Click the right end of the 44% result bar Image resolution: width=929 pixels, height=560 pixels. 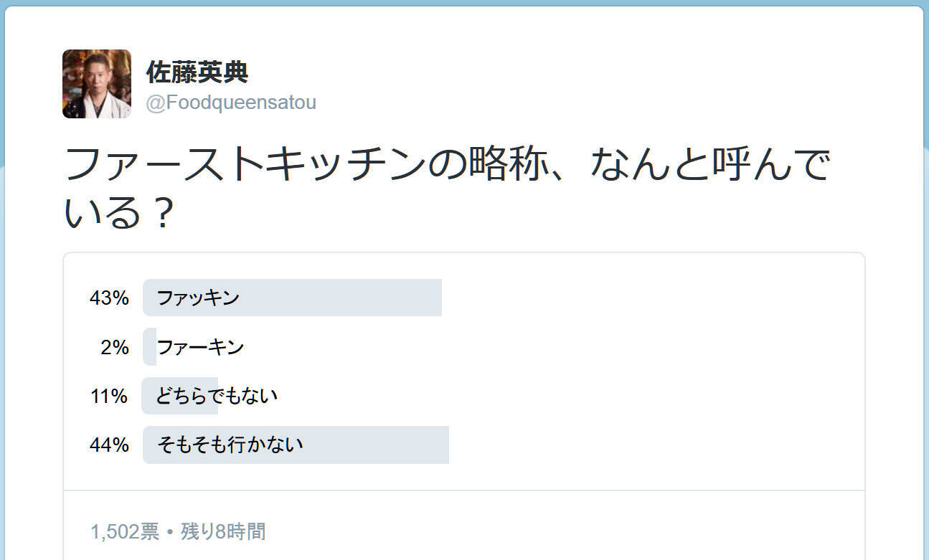tap(442, 445)
